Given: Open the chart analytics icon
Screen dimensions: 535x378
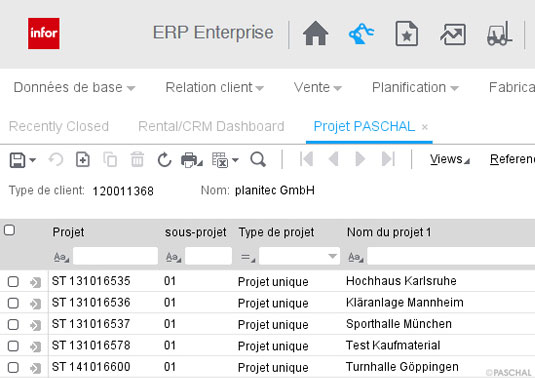Looking at the screenshot, I should 453,34.
